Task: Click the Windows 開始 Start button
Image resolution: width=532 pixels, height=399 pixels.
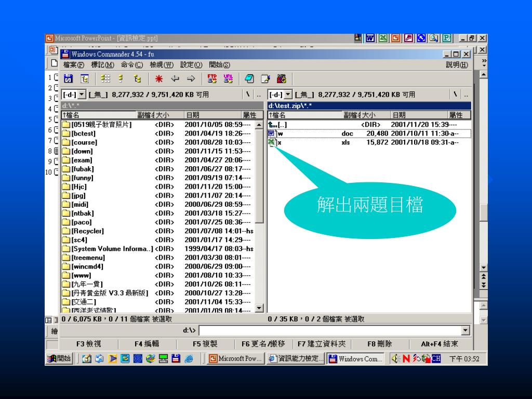Action: pos(59,358)
